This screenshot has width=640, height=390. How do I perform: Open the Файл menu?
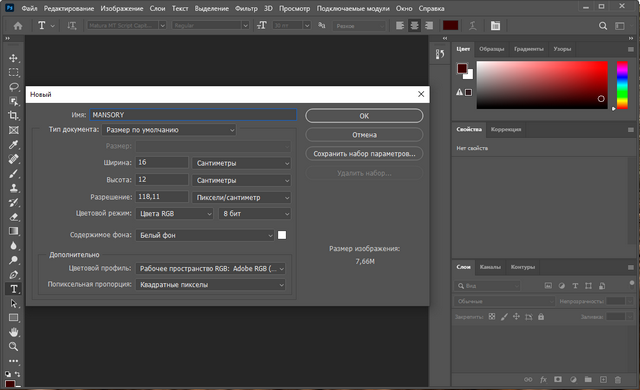(29, 8)
